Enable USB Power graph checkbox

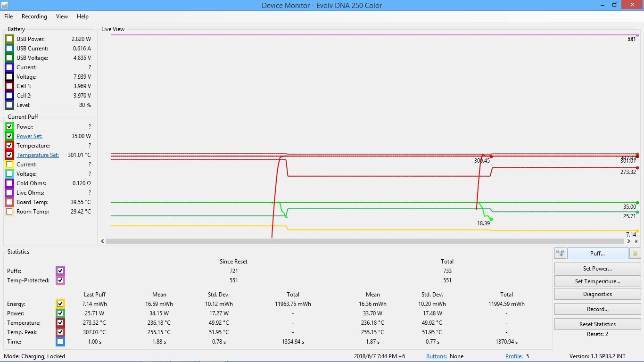(x=9, y=39)
